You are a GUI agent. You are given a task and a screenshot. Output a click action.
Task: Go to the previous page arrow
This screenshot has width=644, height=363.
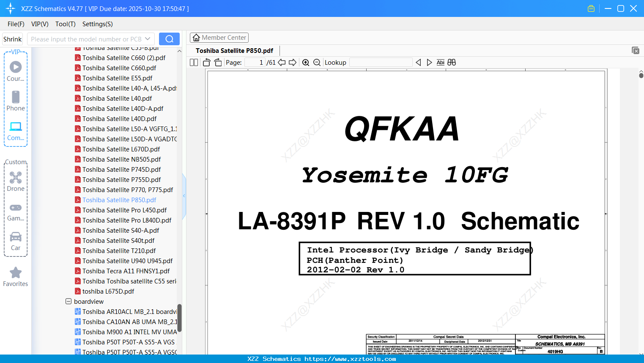[x=282, y=63]
